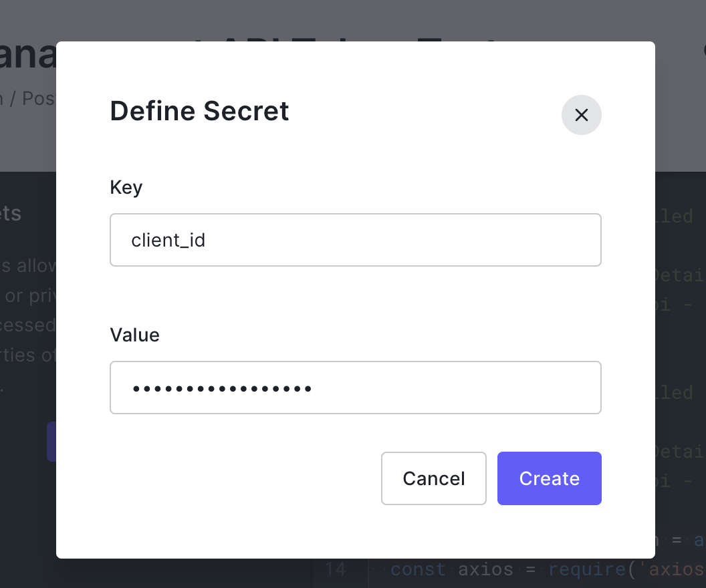The image size is (706, 588).
Task: Click line number 14 in the editor gutter
Action: pyautogui.click(x=336, y=569)
